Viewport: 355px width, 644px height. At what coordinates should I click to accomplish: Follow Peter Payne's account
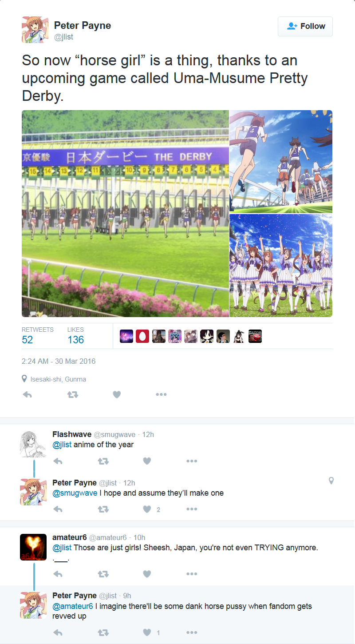click(x=305, y=26)
